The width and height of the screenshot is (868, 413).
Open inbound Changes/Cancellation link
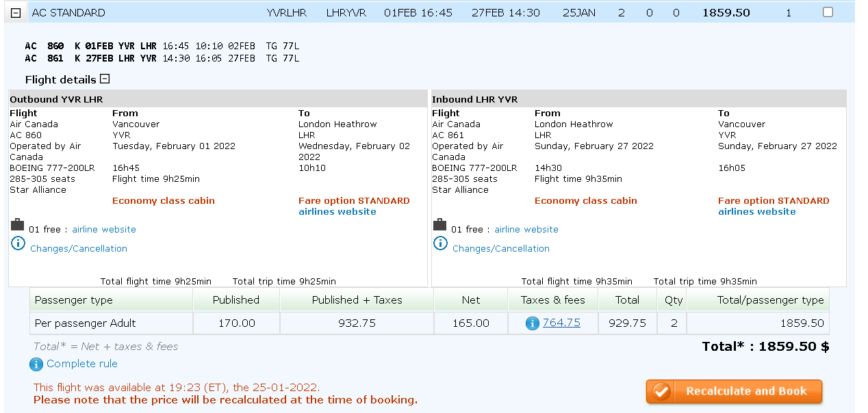[501, 249]
